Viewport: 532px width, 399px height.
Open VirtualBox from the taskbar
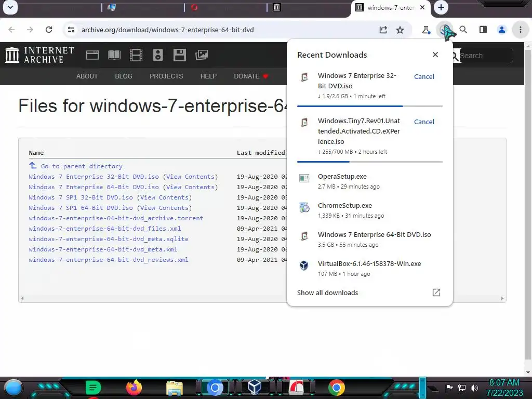255,388
